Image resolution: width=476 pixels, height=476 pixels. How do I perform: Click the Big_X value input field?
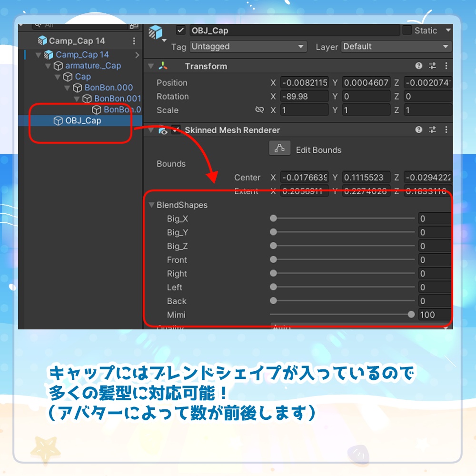point(434,218)
